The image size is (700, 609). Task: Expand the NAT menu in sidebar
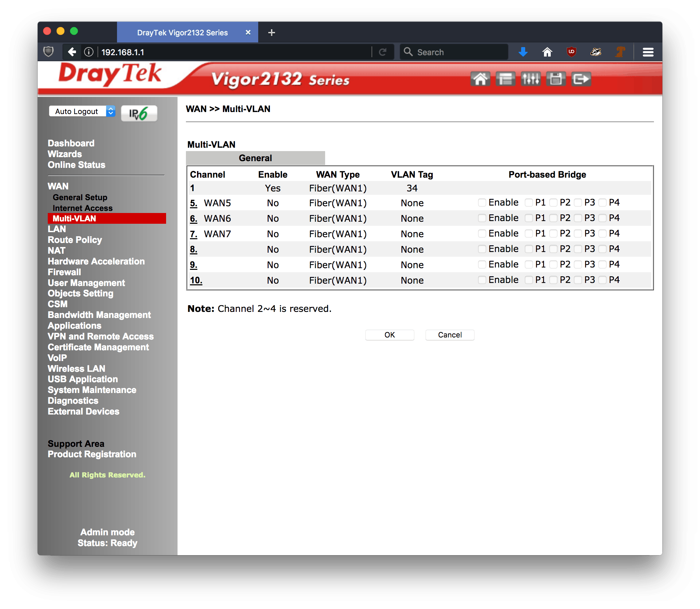56,250
